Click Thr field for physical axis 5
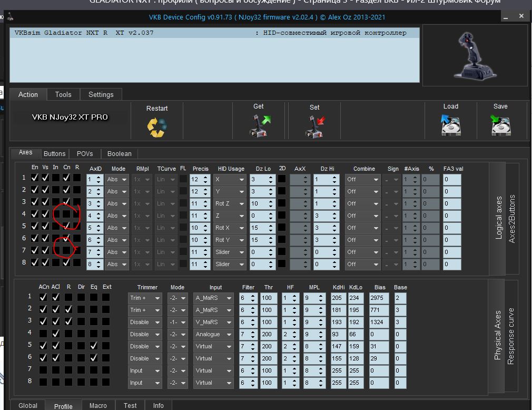The image size is (532, 410). pyautogui.click(x=269, y=346)
